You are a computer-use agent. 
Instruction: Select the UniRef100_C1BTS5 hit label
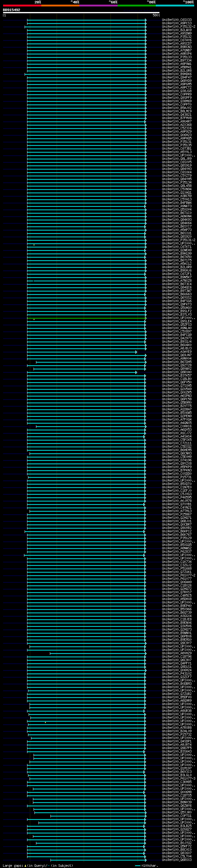click(177, 796)
